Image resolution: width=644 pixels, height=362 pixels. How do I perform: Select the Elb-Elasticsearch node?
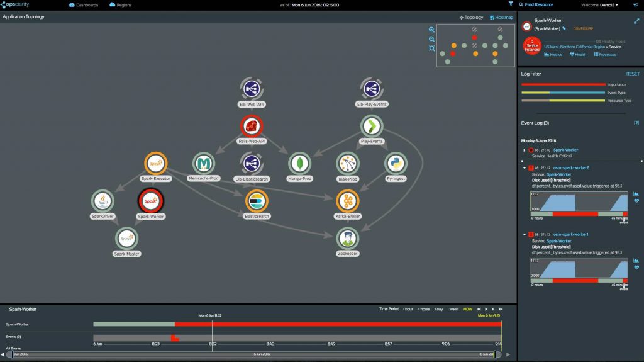tap(252, 163)
